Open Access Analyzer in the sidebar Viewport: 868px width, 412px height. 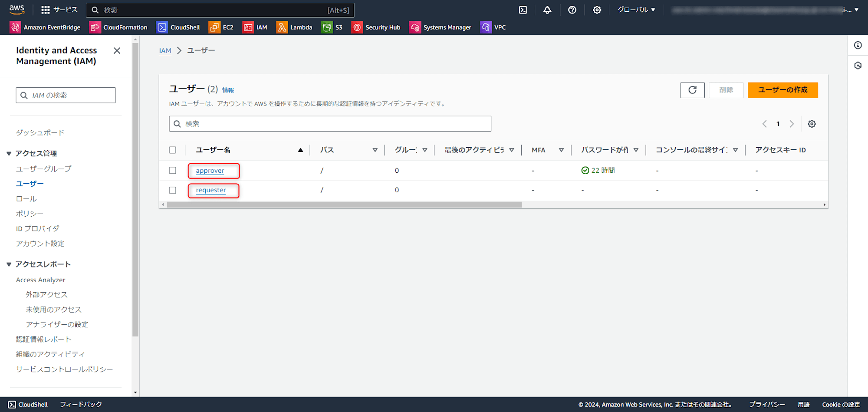(x=41, y=280)
